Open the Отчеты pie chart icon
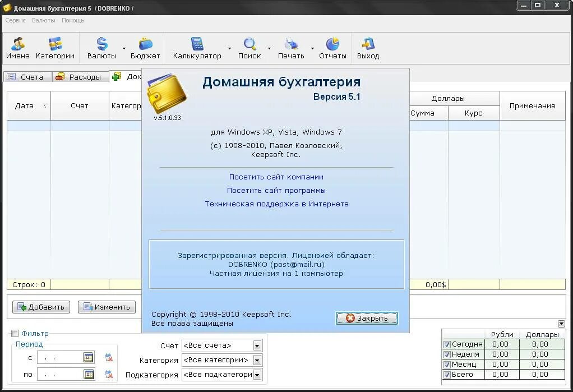The height and width of the screenshot is (392, 573). [332, 48]
